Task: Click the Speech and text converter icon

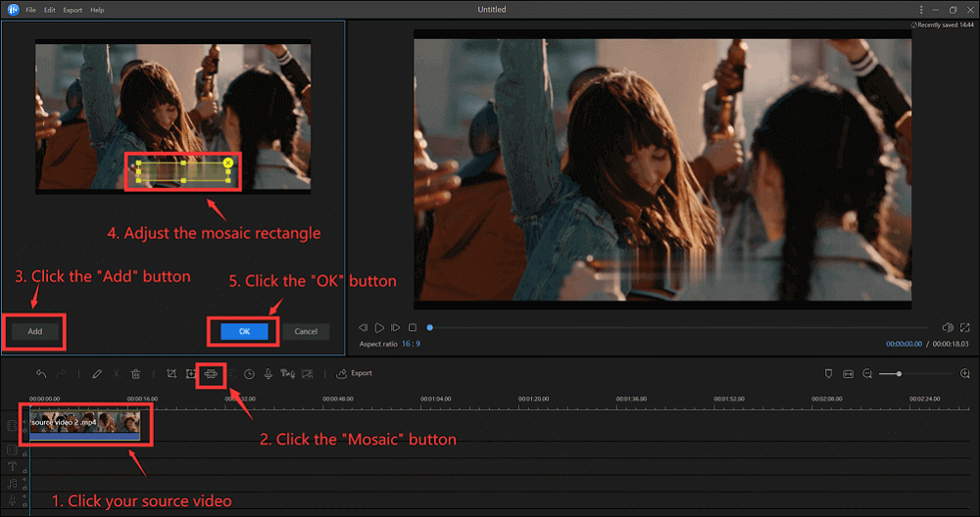Action: point(287,373)
